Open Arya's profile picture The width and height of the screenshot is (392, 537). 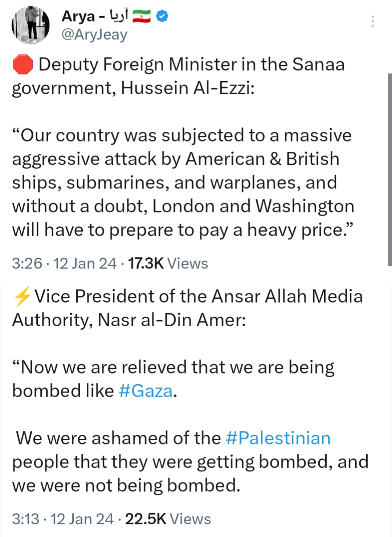pyautogui.click(x=30, y=25)
